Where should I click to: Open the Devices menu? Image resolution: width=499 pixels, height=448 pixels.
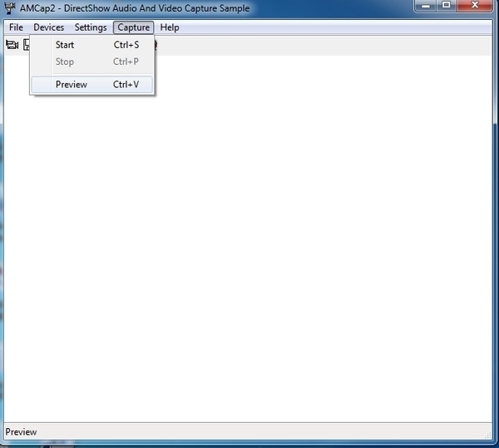click(x=48, y=27)
